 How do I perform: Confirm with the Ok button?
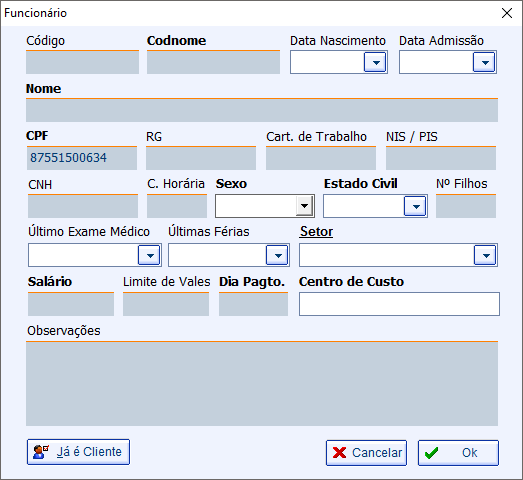click(458, 453)
